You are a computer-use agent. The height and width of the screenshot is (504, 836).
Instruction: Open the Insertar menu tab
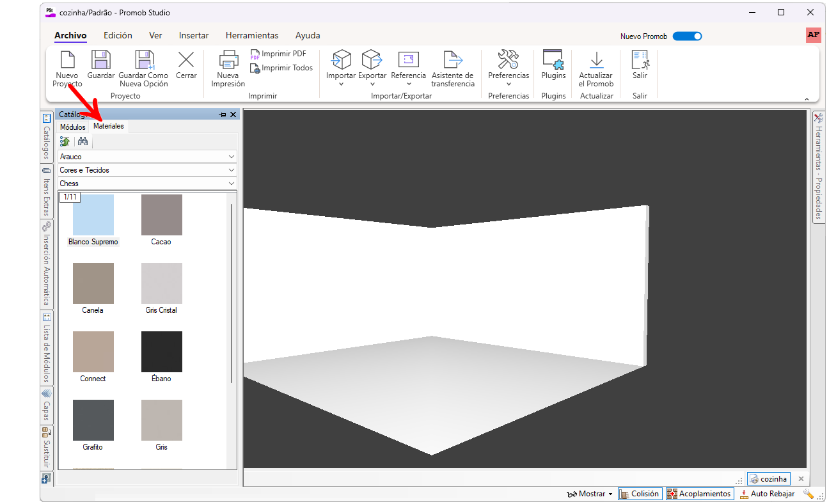click(x=194, y=36)
